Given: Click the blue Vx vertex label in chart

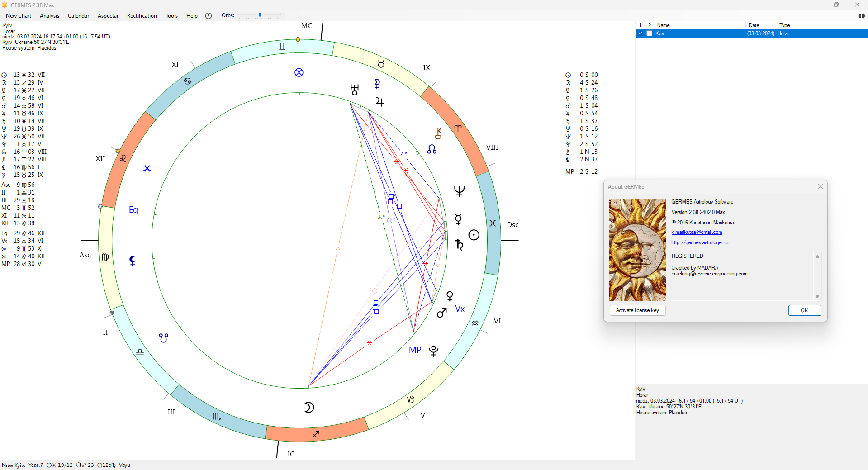Looking at the screenshot, I should pyautogui.click(x=460, y=309).
